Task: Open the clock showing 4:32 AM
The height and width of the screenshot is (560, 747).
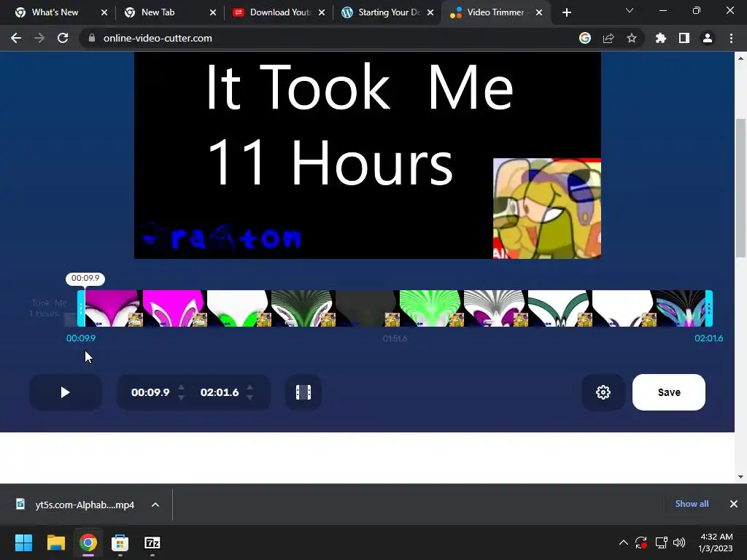Action: click(x=716, y=542)
